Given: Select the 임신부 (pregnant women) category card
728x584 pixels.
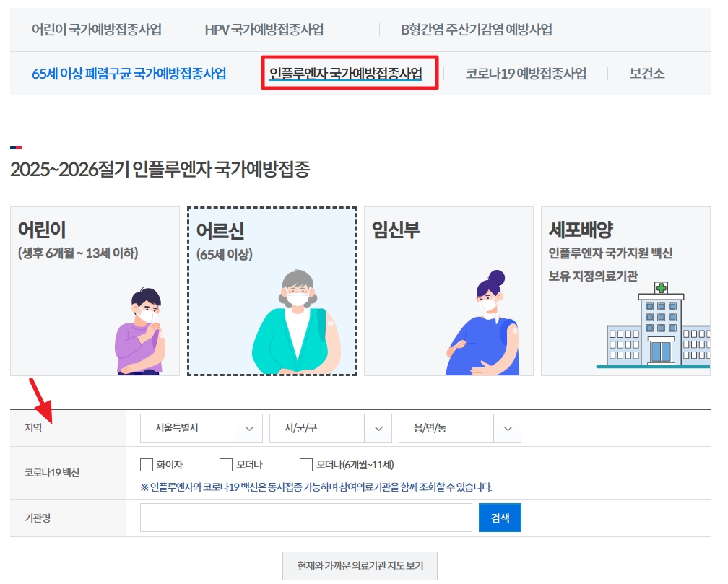Looking at the screenshot, I should [448, 291].
